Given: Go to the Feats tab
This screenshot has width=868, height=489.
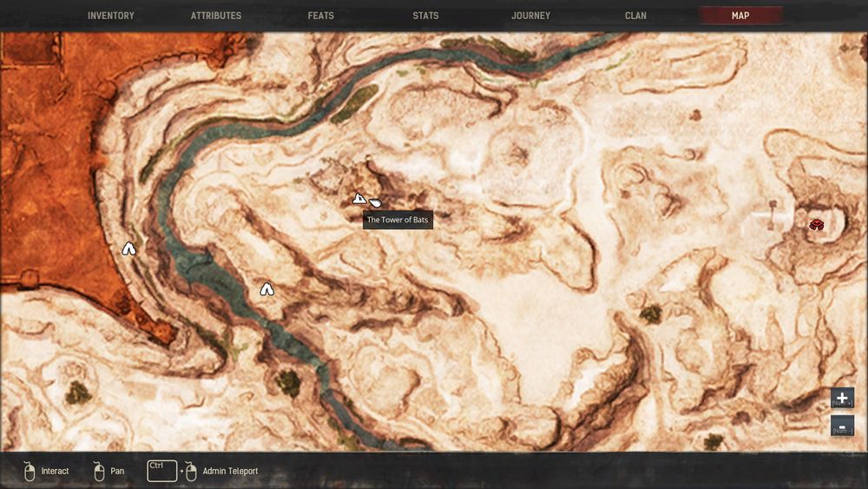Looking at the screenshot, I should [320, 16].
